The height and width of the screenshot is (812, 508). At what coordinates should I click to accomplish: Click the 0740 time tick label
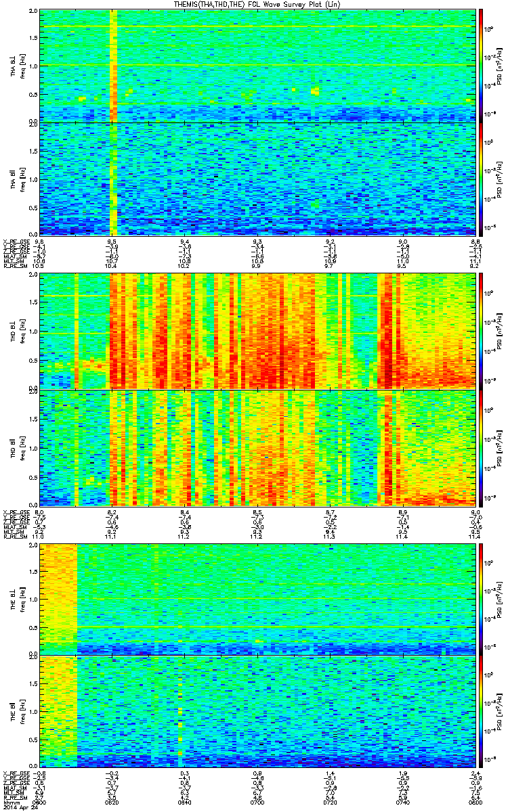click(x=402, y=803)
